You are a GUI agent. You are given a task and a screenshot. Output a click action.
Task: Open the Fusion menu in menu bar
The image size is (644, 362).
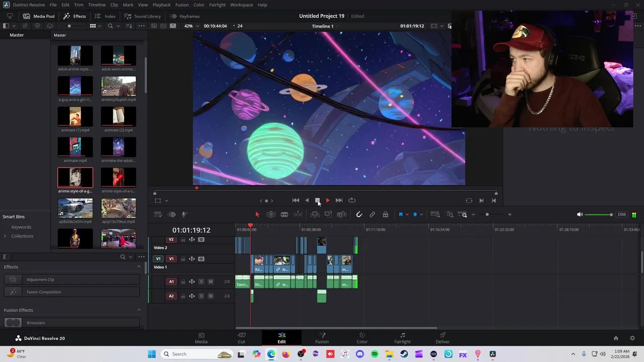click(x=182, y=5)
